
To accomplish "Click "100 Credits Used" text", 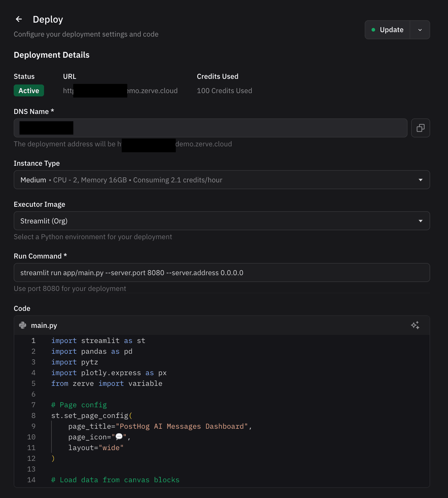I will click(224, 91).
